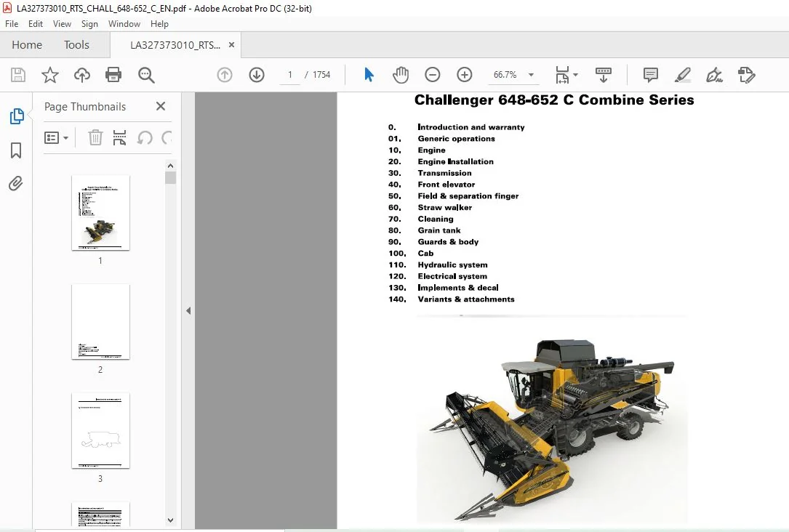
Task: Click 'Transmission' contents entry
Action: [x=444, y=173]
